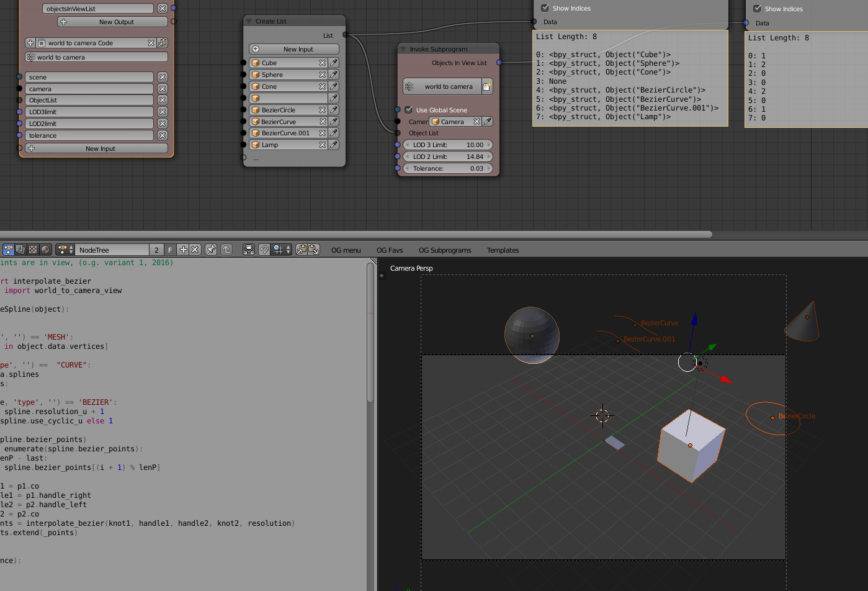The width and height of the screenshot is (868, 591).
Task: Delete the scene input socket
Action: tap(162, 77)
